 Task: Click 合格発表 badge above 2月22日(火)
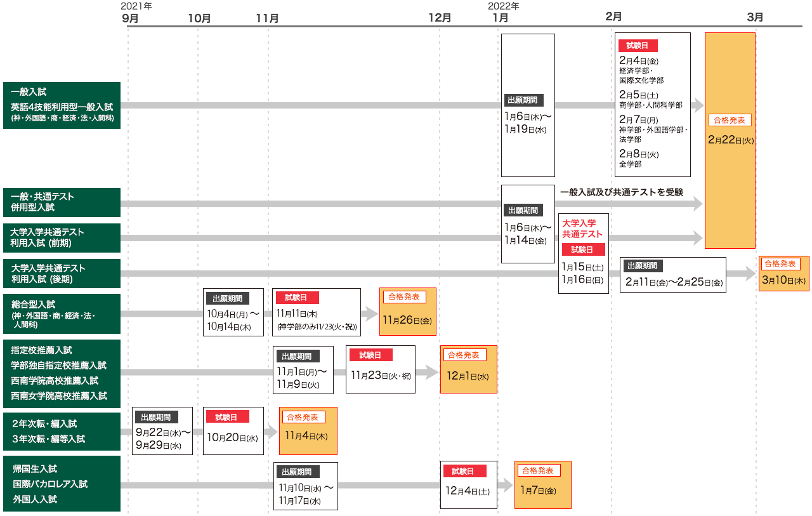pos(730,120)
